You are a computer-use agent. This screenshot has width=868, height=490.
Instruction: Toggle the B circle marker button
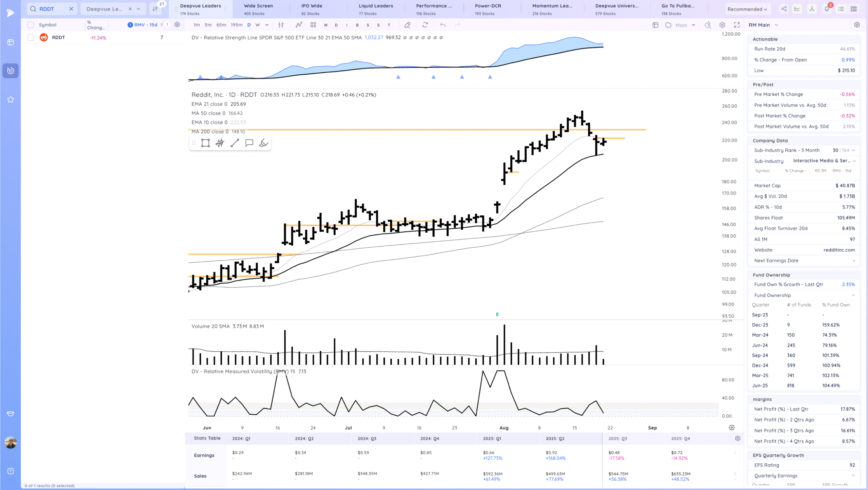pos(357,25)
